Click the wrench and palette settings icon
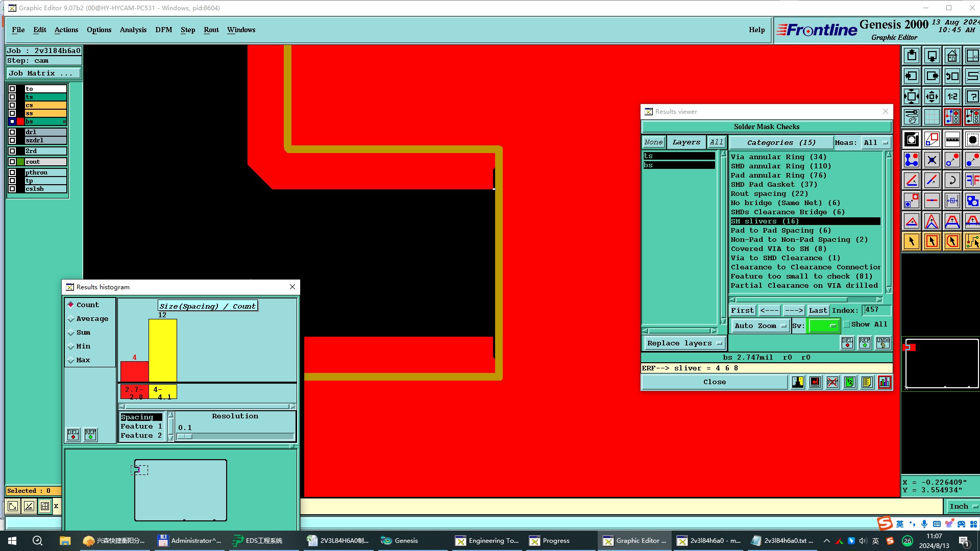Screen dimensions: 980x551 [x=911, y=117]
